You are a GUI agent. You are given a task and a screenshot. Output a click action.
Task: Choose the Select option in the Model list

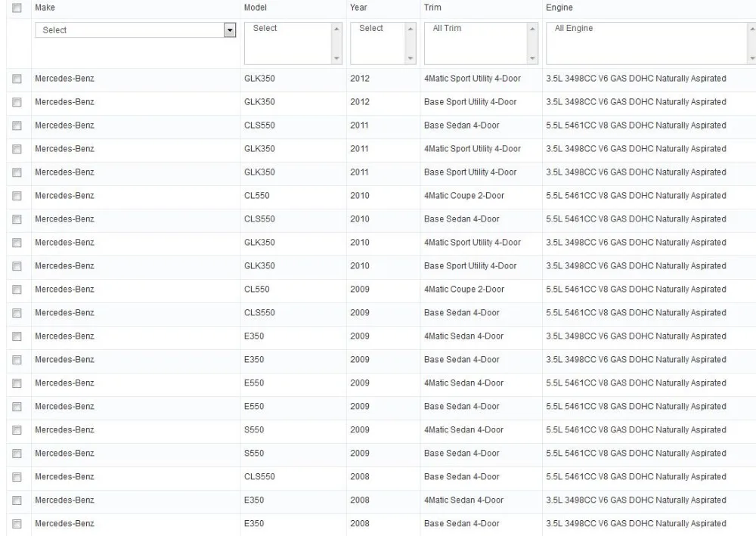265,29
